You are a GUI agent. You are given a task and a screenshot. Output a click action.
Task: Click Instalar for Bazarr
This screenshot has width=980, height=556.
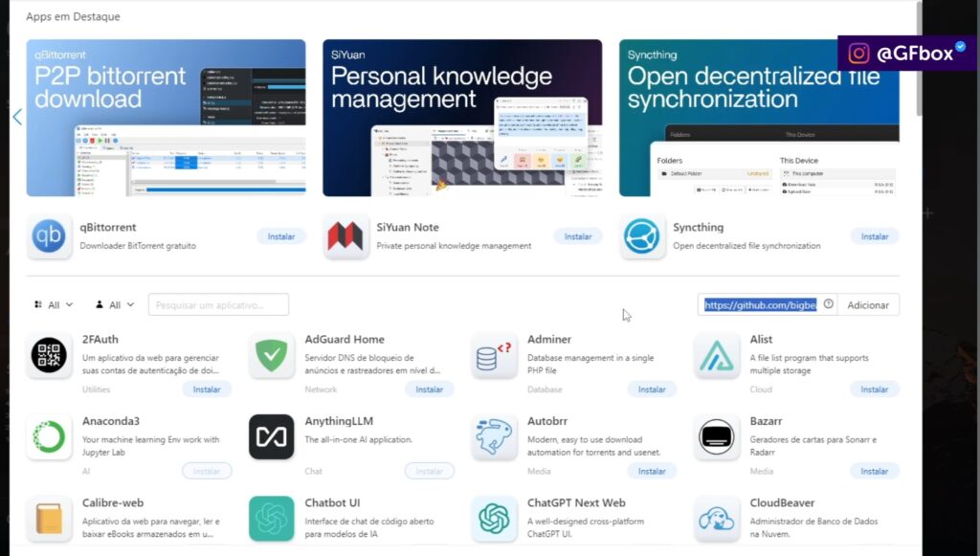point(874,471)
